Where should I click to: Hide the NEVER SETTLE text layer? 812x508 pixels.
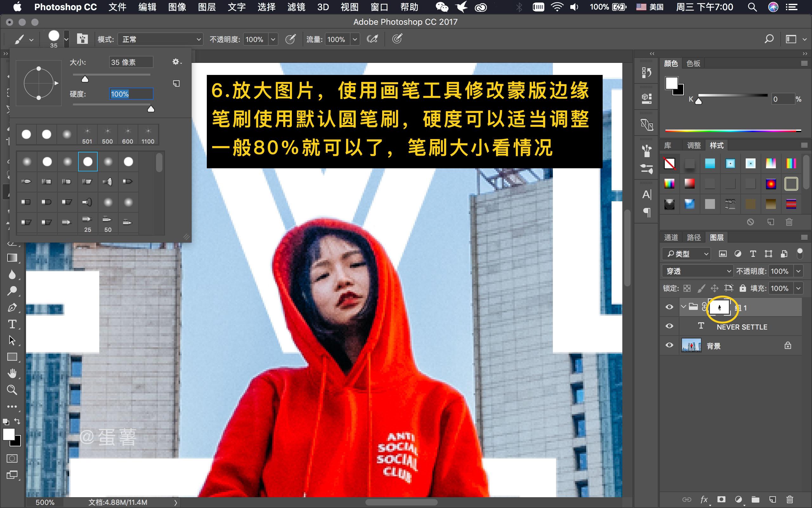coord(669,326)
